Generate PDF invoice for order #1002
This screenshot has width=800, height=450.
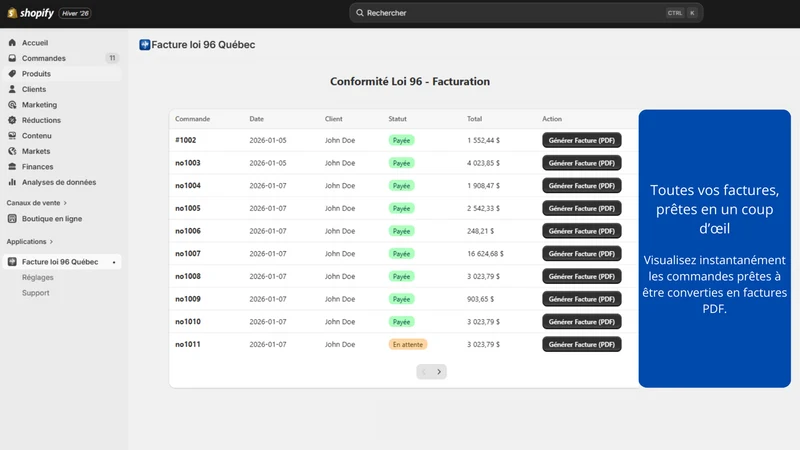pos(582,140)
